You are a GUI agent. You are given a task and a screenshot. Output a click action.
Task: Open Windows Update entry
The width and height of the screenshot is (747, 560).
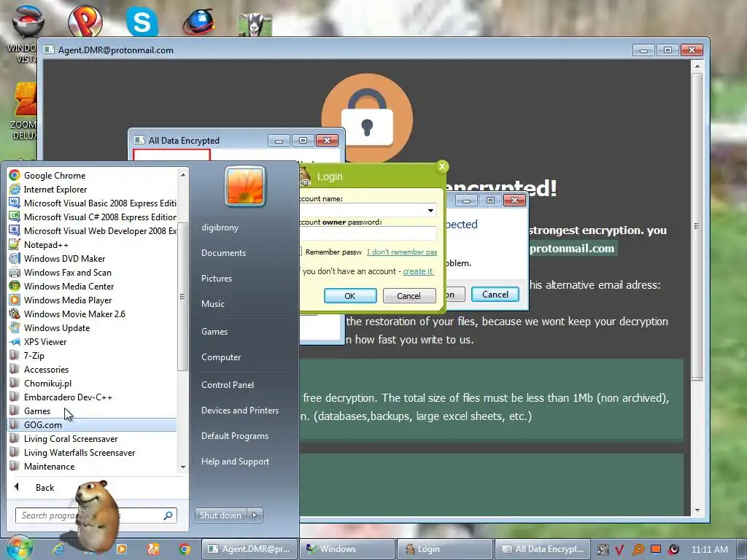pos(93,327)
